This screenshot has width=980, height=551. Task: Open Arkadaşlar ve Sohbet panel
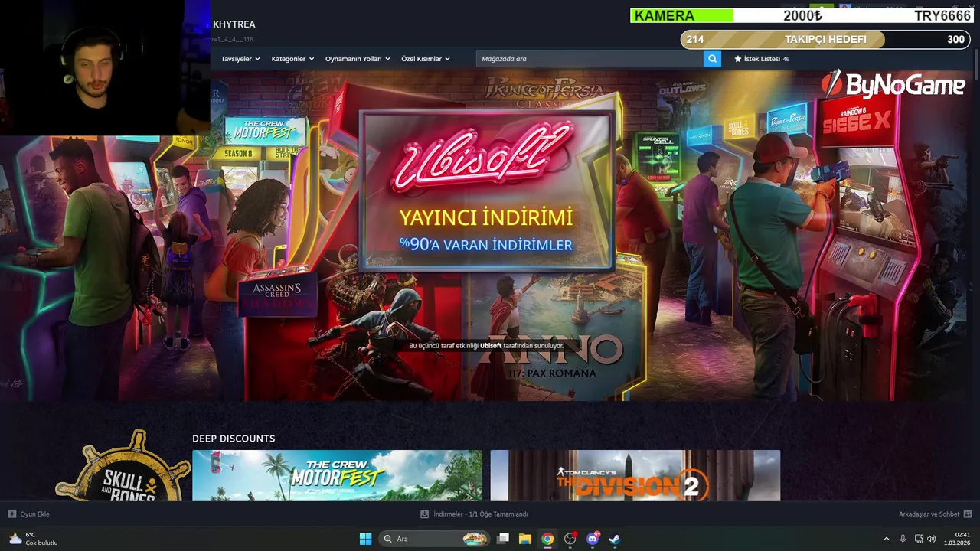935,514
